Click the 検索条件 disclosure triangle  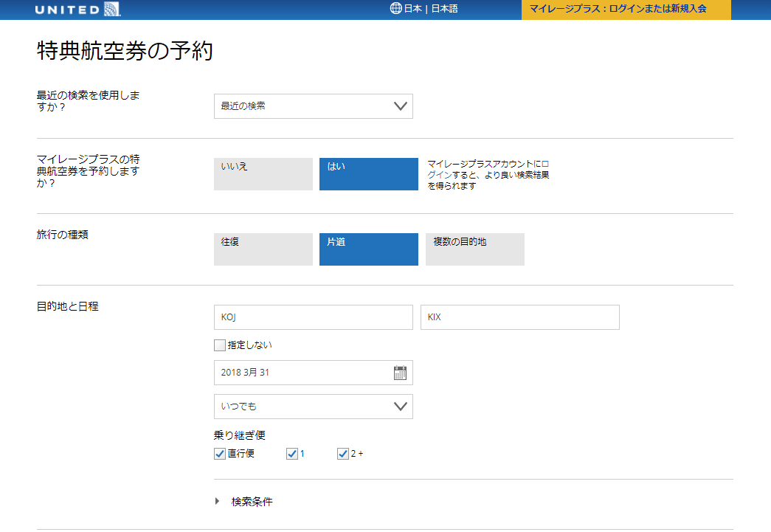218,502
